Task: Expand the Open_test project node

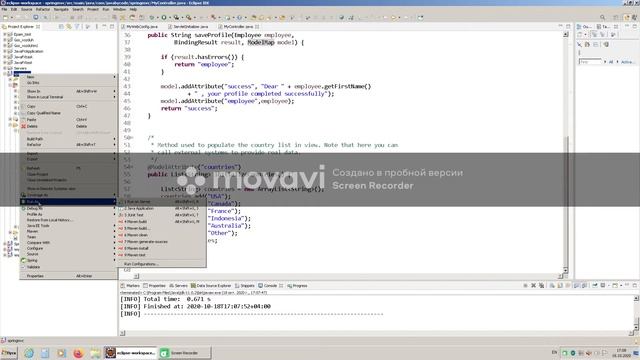Action: (4, 34)
